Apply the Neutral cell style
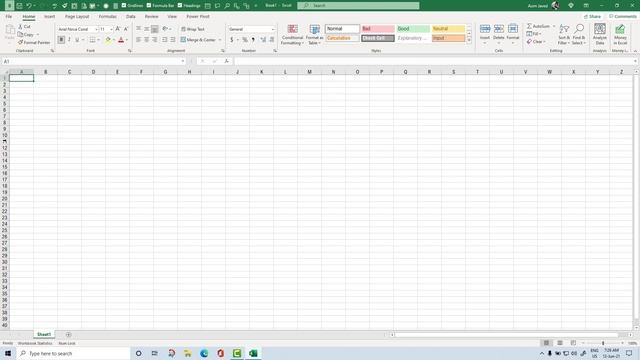The width and height of the screenshot is (640, 360). coord(448,29)
